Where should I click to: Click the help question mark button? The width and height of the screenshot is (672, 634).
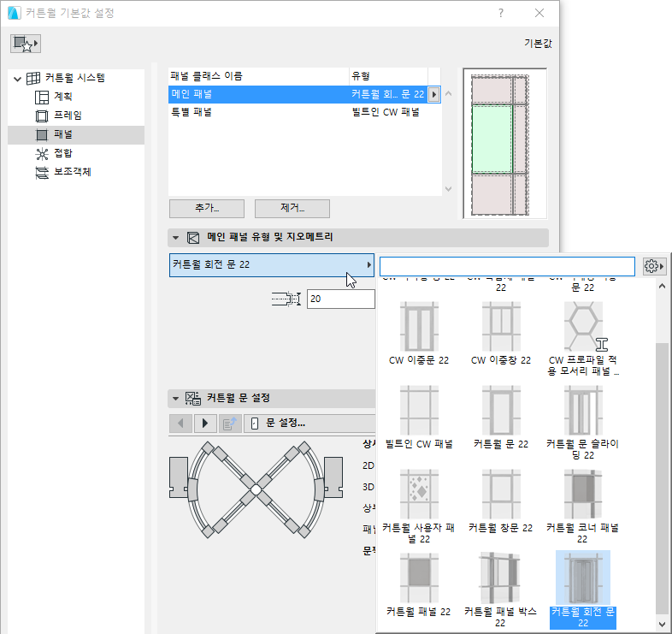[x=501, y=13]
